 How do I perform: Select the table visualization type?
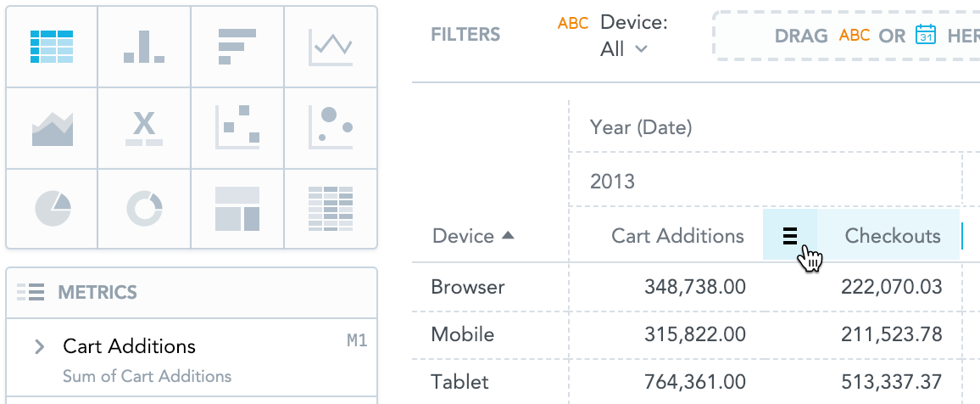tap(52, 47)
